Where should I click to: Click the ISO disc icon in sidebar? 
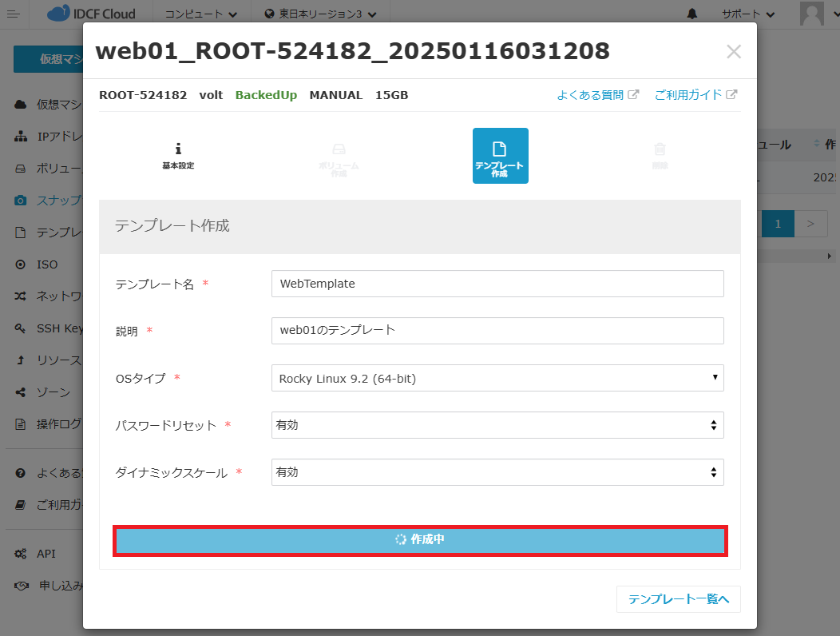(x=21, y=264)
